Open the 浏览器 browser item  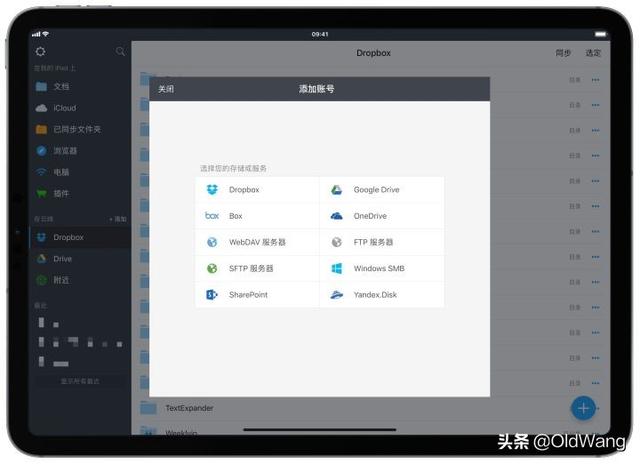(80, 151)
